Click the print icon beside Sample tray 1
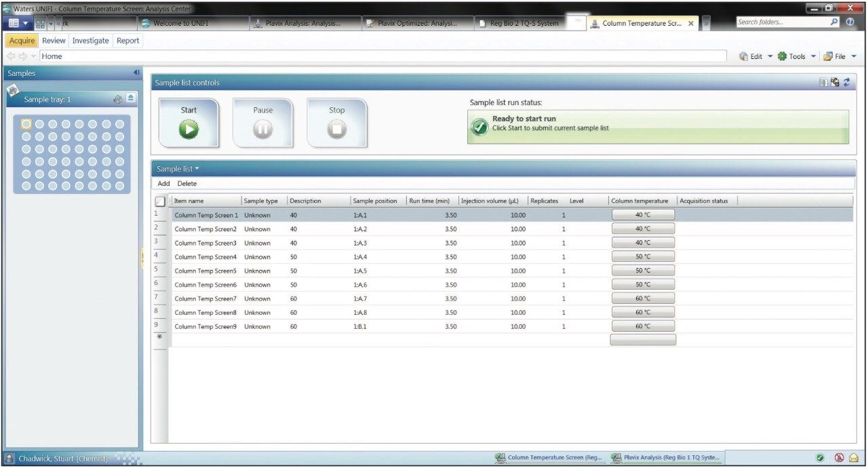Image resolution: width=868 pixels, height=468 pixels. coord(117,98)
